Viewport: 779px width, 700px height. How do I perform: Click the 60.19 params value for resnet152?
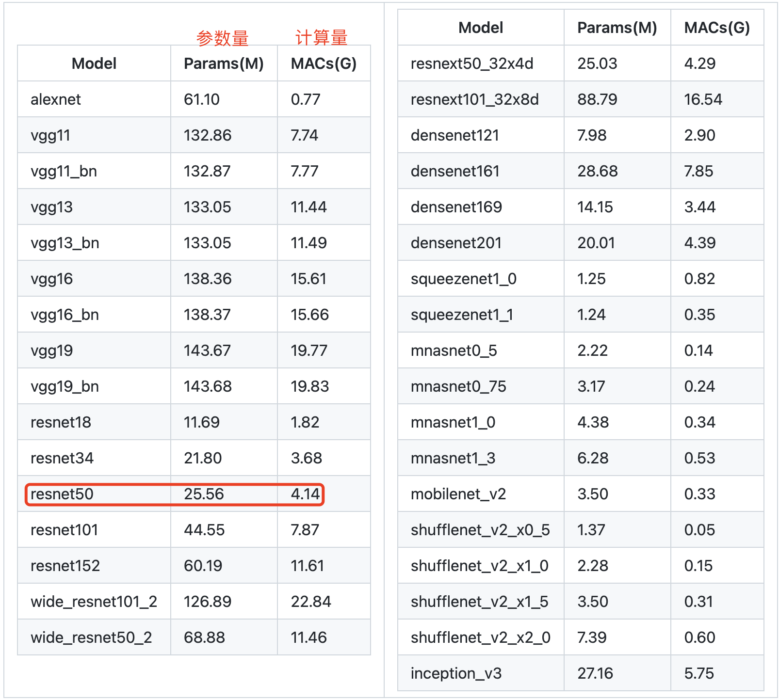click(x=203, y=566)
